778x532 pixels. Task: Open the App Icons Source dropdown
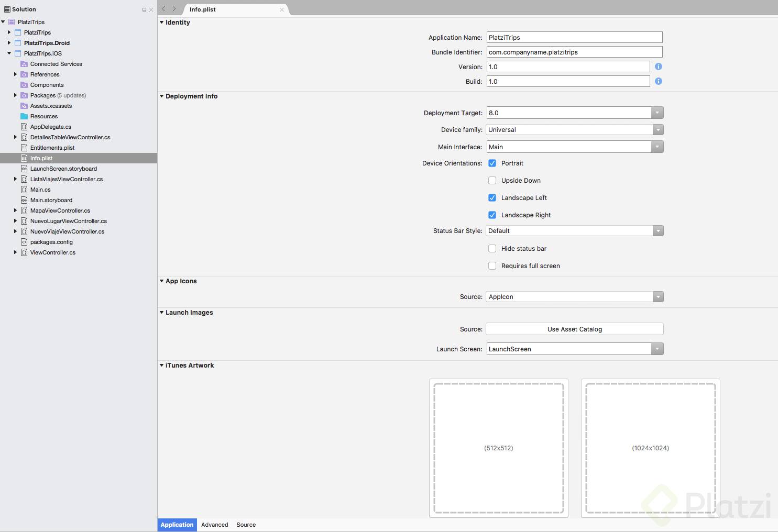[x=658, y=297]
